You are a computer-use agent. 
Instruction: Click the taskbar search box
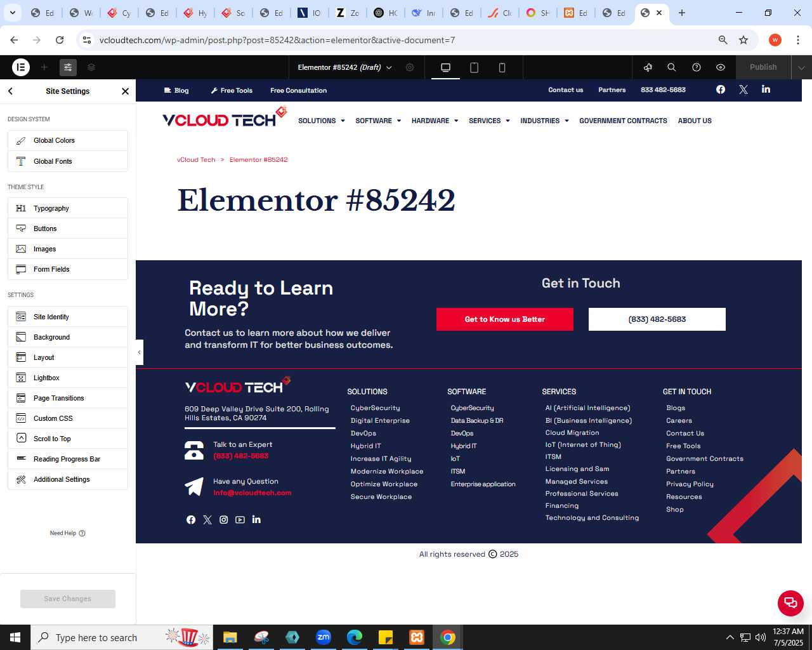click(x=121, y=637)
